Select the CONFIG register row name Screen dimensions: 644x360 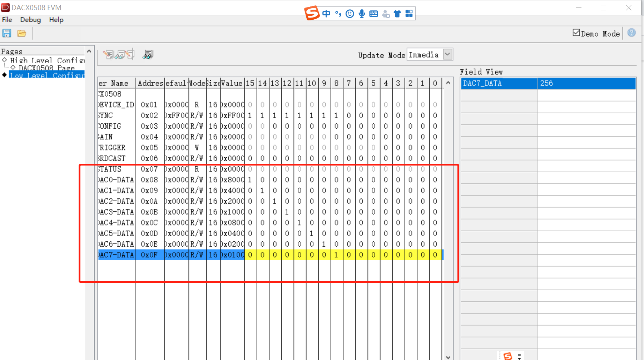[117, 126]
